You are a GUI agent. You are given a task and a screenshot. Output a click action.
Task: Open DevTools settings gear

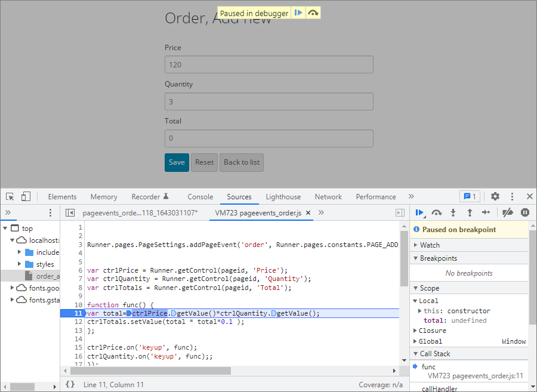coord(495,196)
